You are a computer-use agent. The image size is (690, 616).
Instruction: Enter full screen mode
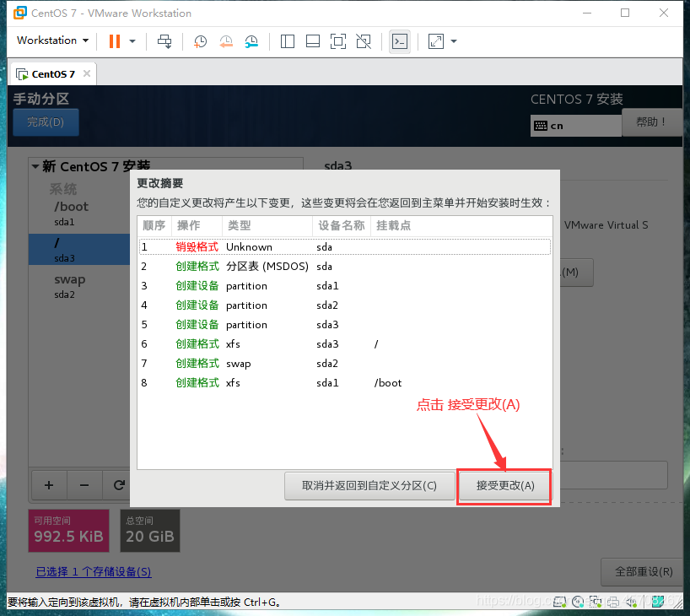(x=338, y=41)
